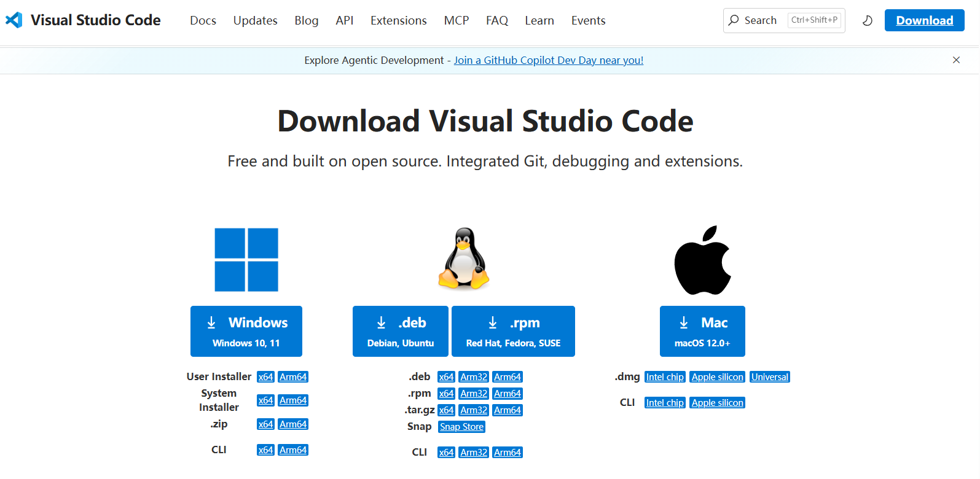The width and height of the screenshot is (980, 479).
Task: Click the search magnifier icon
Action: (734, 20)
